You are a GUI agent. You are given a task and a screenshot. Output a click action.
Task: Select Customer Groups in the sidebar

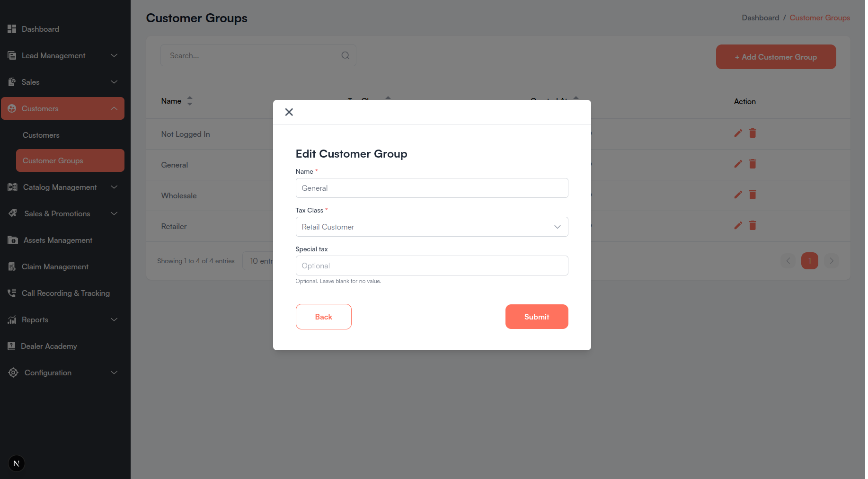[70, 160]
